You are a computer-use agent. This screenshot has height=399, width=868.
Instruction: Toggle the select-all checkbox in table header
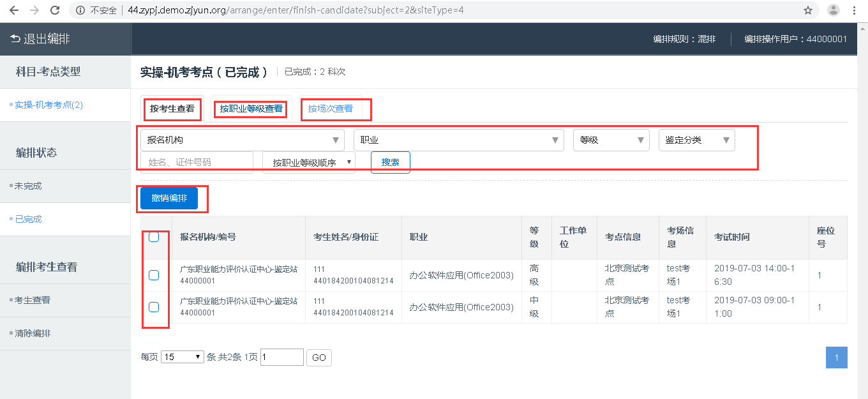coord(154,237)
